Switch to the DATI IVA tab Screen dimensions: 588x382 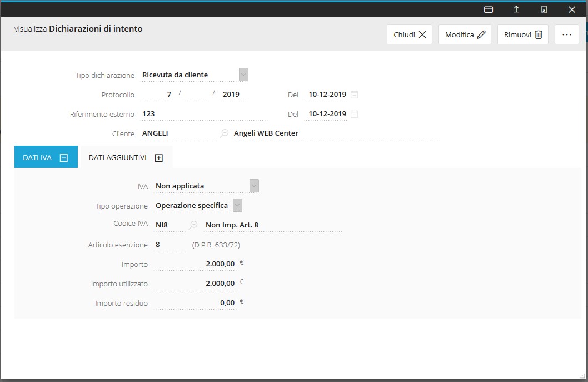pyautogui.click(x=37, y=158)
